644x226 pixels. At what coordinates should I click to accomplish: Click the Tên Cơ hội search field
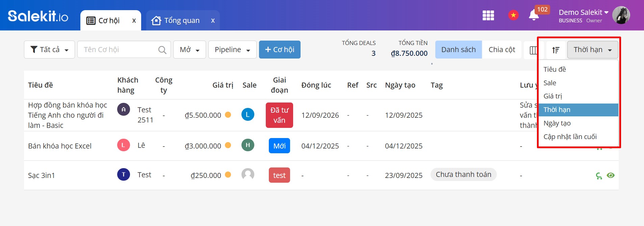(118, 50)
